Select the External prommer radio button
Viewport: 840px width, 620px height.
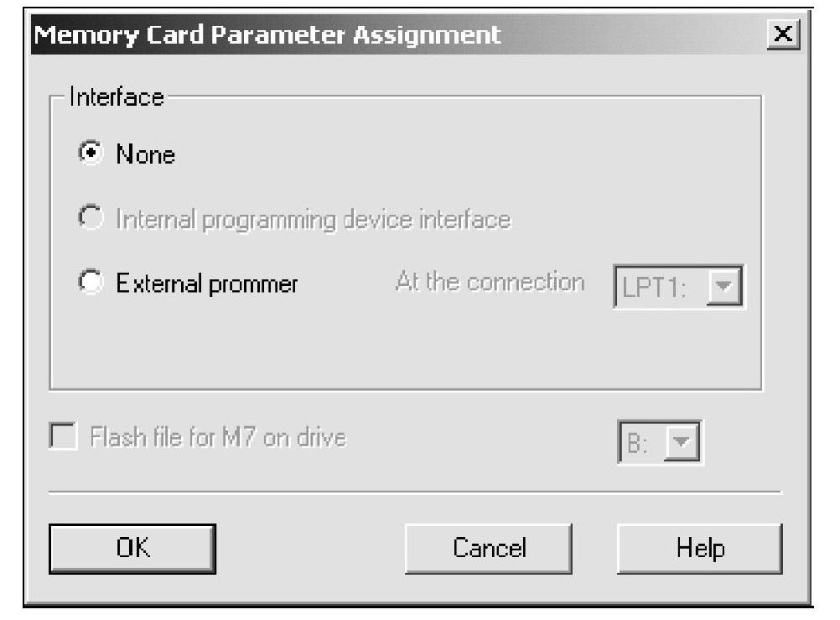coord(88,284)
